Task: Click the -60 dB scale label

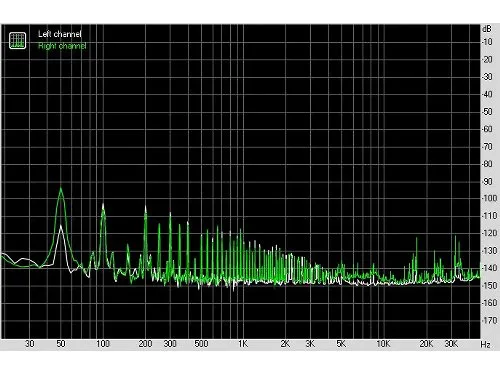Action: click(488, 129)
